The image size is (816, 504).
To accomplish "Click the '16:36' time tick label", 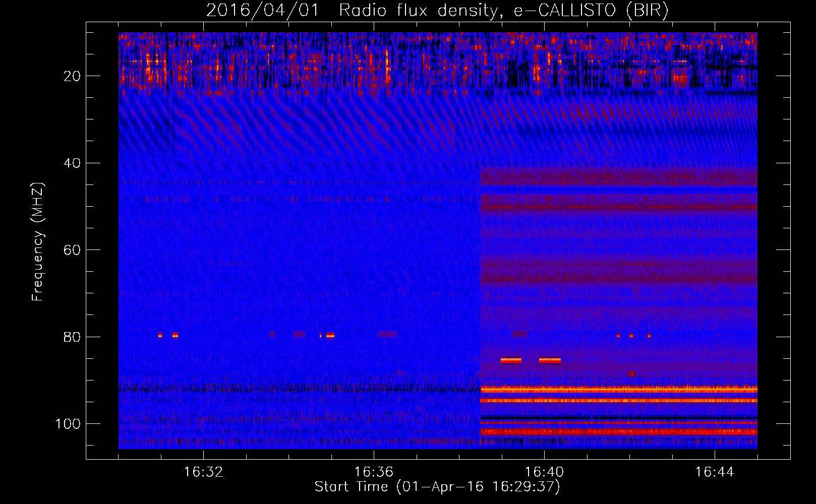I will point(374,472).
